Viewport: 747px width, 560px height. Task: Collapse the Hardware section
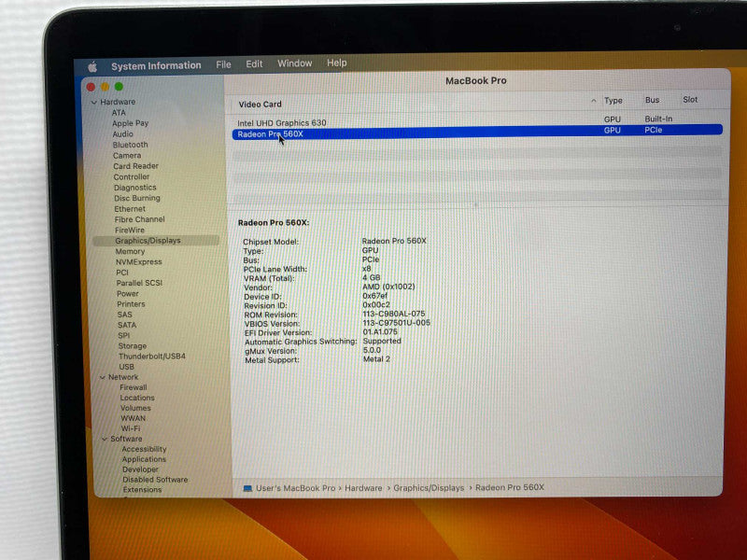pyautogui.click(x=94, y=103)
